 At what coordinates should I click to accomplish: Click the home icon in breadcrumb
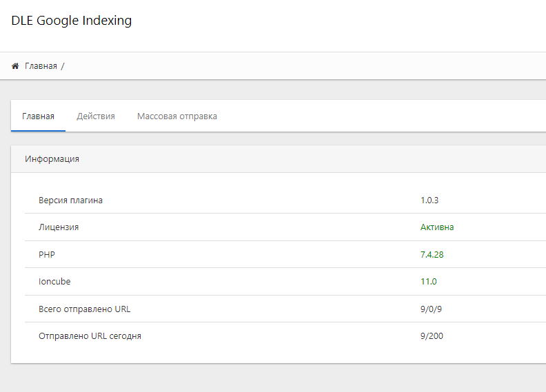tap(15, 65)
